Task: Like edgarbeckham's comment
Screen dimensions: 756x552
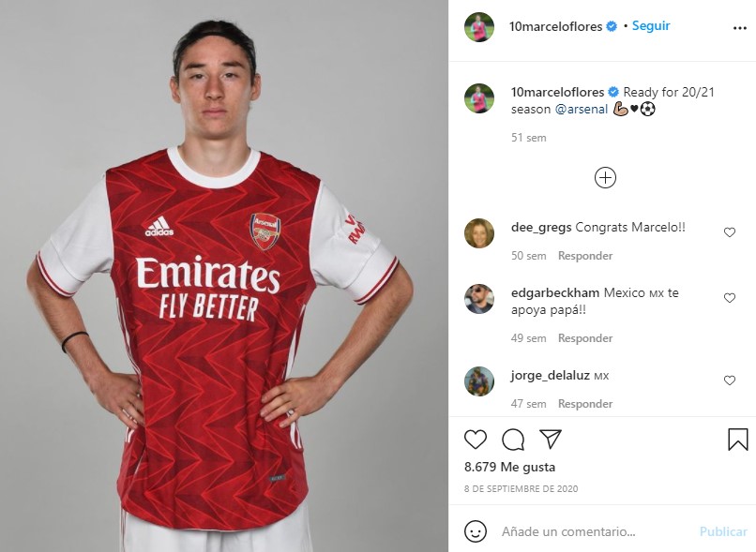Action: [x=730, y=298]
